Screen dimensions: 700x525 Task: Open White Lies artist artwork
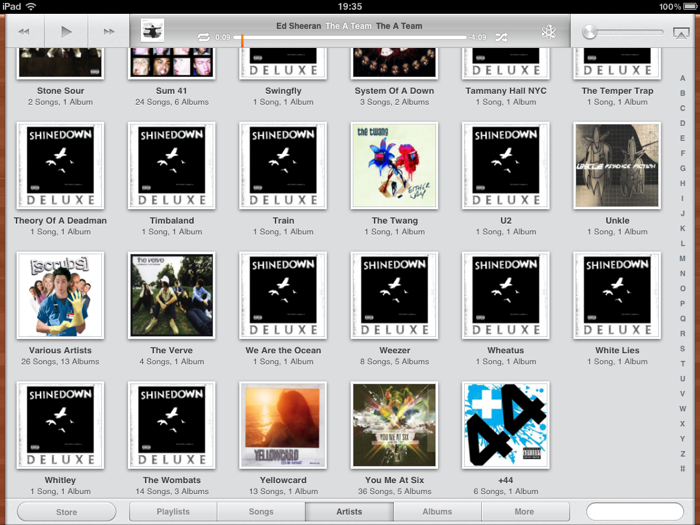(617, 296)
